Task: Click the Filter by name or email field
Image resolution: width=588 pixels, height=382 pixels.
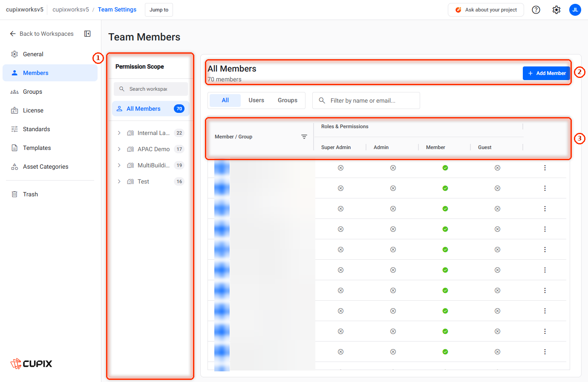Action: 366,101
